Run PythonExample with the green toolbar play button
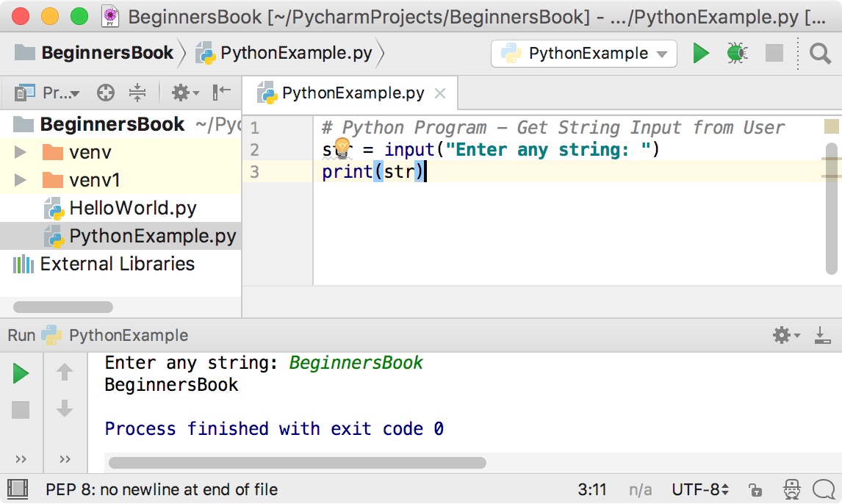 tap(701, 53)
